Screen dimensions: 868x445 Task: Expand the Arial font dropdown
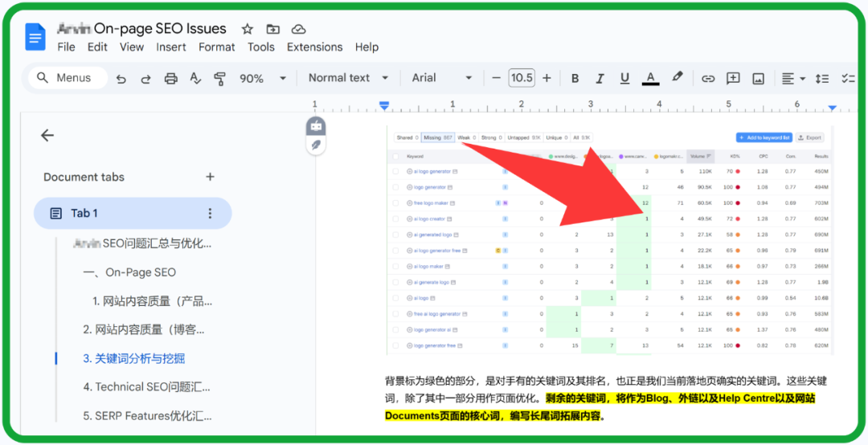click(442, 78)
